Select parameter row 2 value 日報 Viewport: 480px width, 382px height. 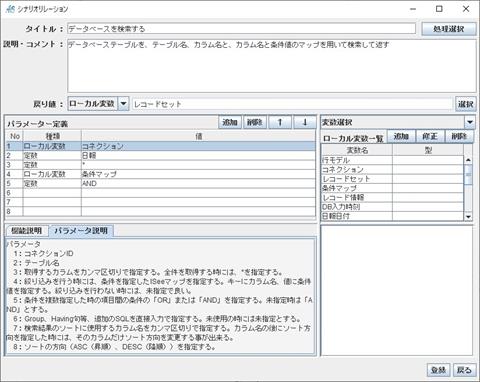tap(198, 155)
